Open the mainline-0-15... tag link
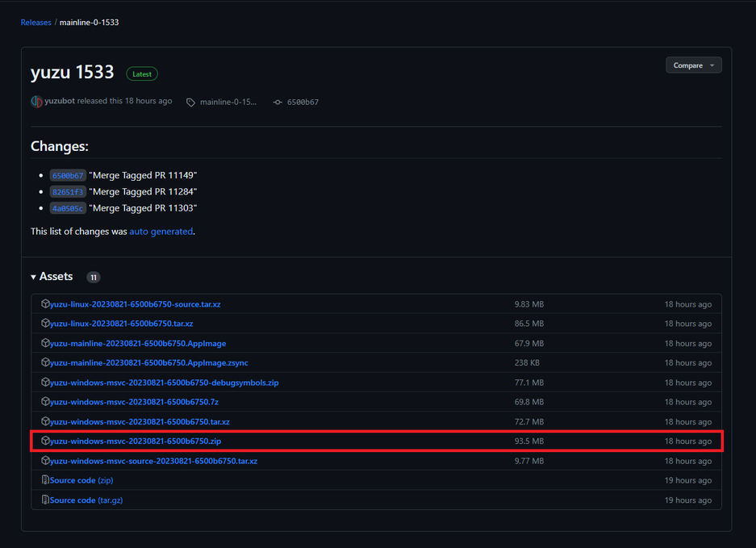This screenshot has width=756, height=548. click(228, 102)
